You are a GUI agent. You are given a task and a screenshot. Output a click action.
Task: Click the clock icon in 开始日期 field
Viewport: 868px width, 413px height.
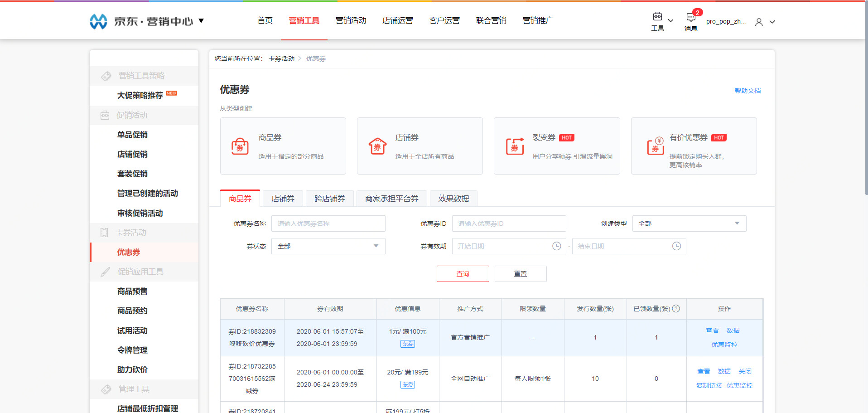(556, 246)
